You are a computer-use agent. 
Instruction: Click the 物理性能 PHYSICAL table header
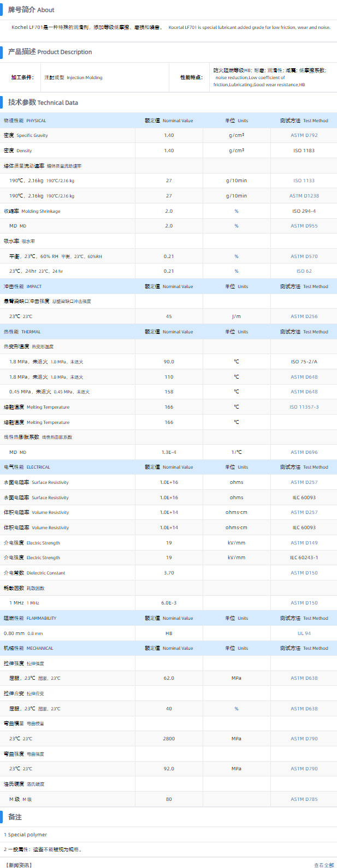[25, 121]
